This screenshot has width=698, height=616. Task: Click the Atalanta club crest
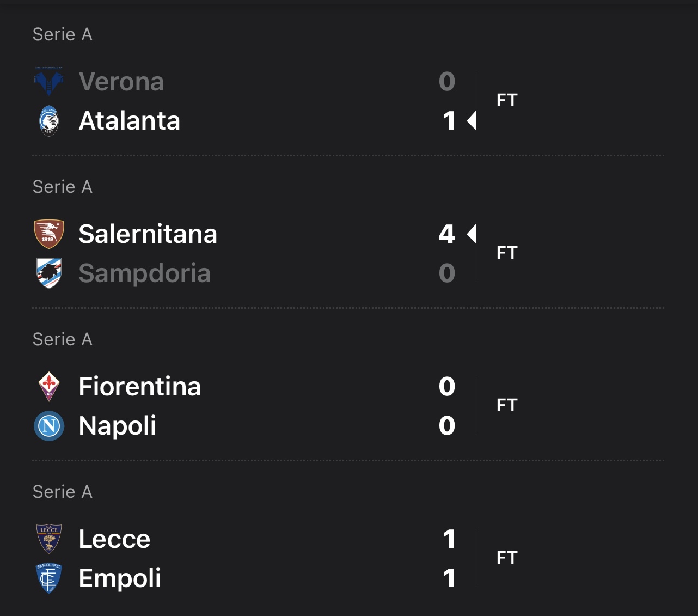(x=49, y=121)
